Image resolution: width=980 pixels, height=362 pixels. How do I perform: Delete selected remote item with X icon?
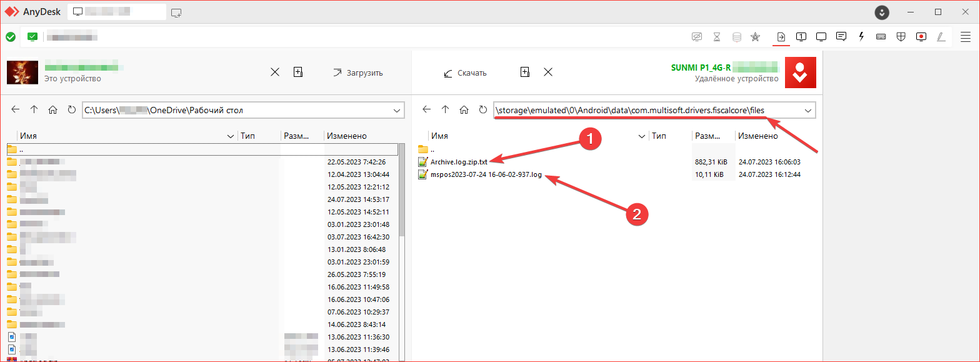(548, 72)
